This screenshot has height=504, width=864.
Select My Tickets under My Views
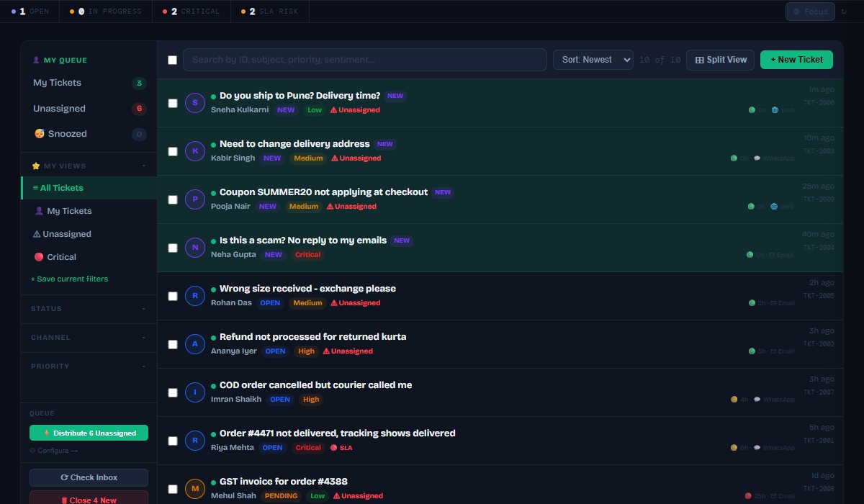click(x=89, y=211)
